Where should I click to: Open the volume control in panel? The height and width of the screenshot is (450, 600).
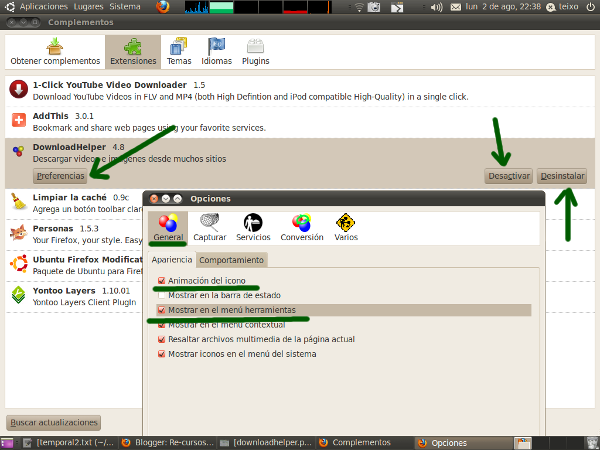(436, 7)
